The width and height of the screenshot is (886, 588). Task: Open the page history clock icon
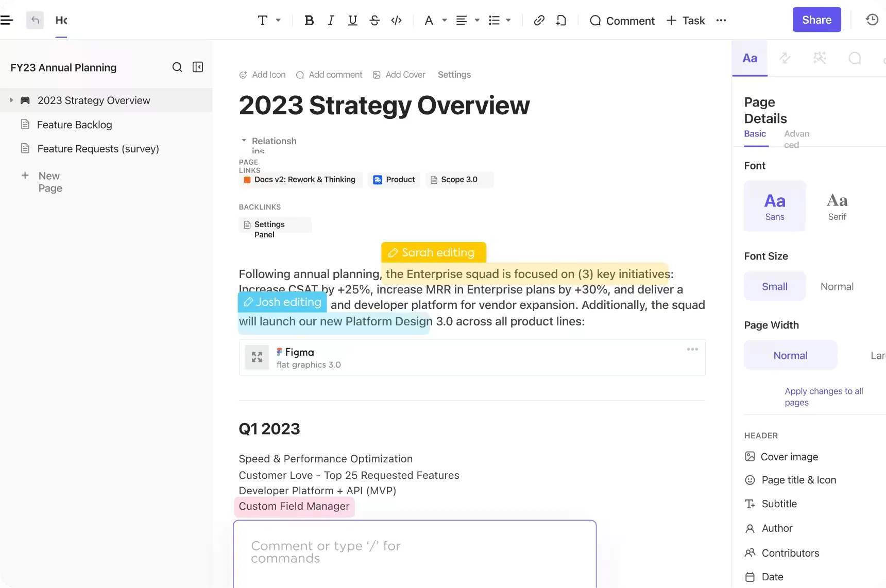872,20
